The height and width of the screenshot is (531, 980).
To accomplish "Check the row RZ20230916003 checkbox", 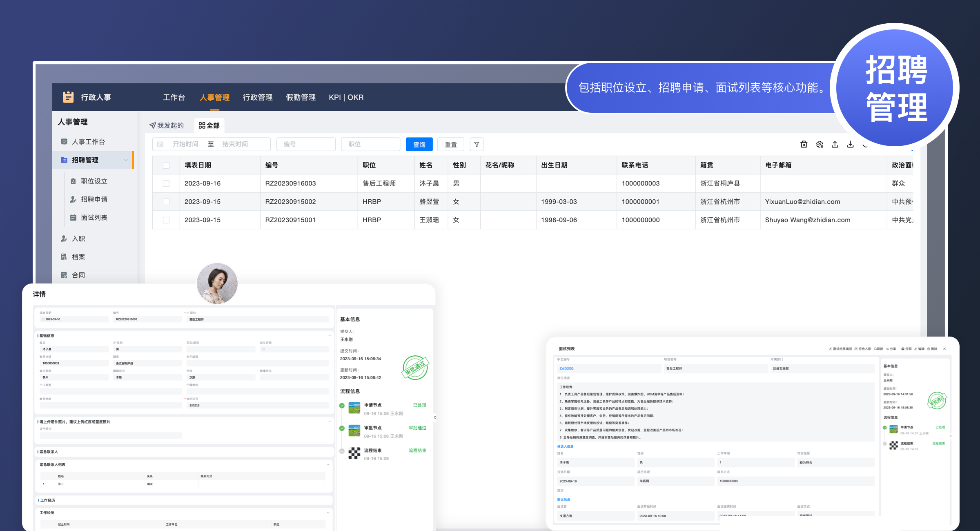I will 166,183.
